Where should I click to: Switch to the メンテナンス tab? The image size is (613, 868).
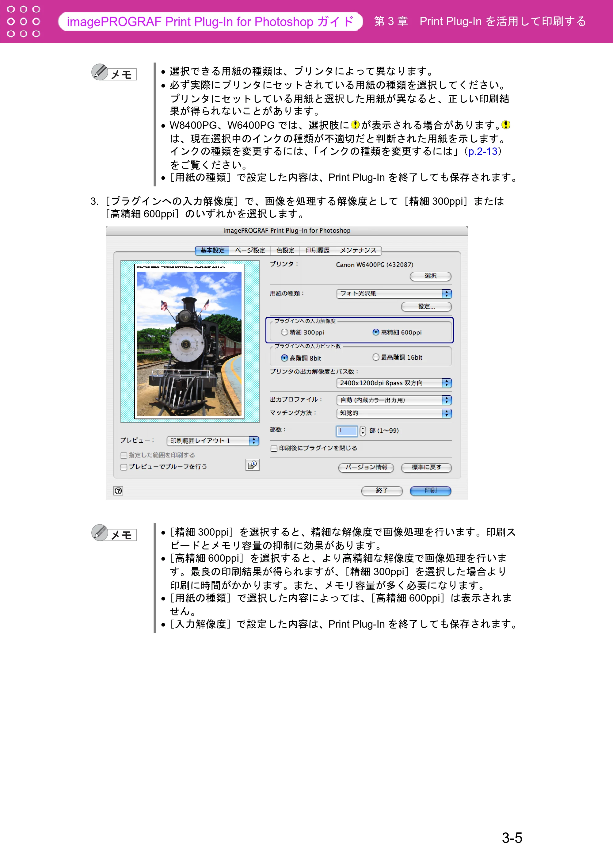(x=358, y=250)
